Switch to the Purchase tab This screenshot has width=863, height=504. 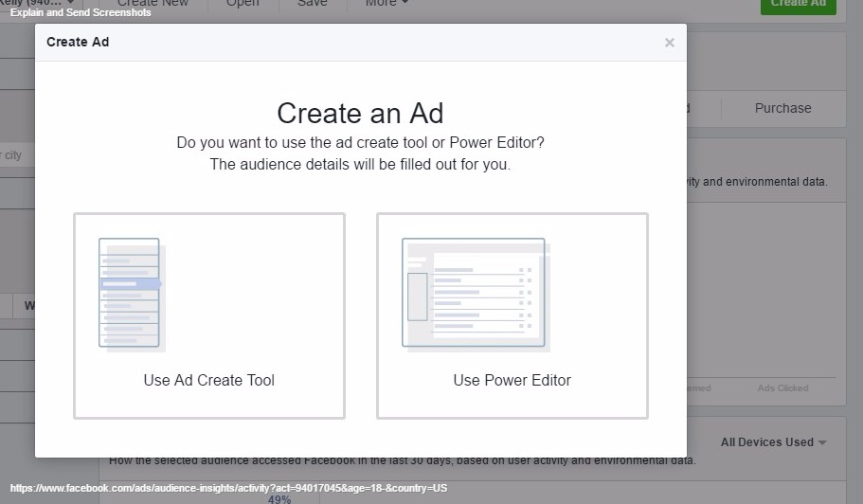pyautogui.click(x=782, y=108)
